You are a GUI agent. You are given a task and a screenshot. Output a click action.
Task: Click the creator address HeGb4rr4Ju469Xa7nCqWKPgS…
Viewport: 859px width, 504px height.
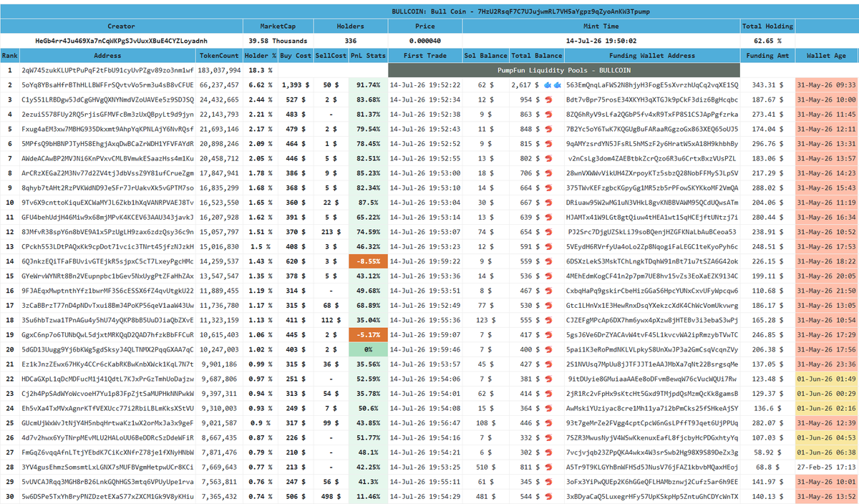(121, 41)
